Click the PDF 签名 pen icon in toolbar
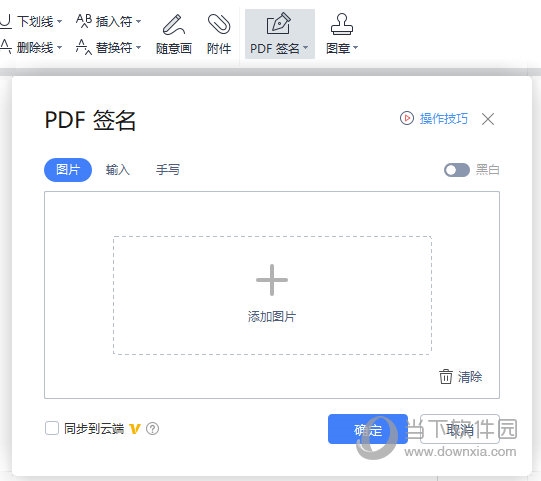This screenshot has width=541, height=481. (x=278, y=23)
